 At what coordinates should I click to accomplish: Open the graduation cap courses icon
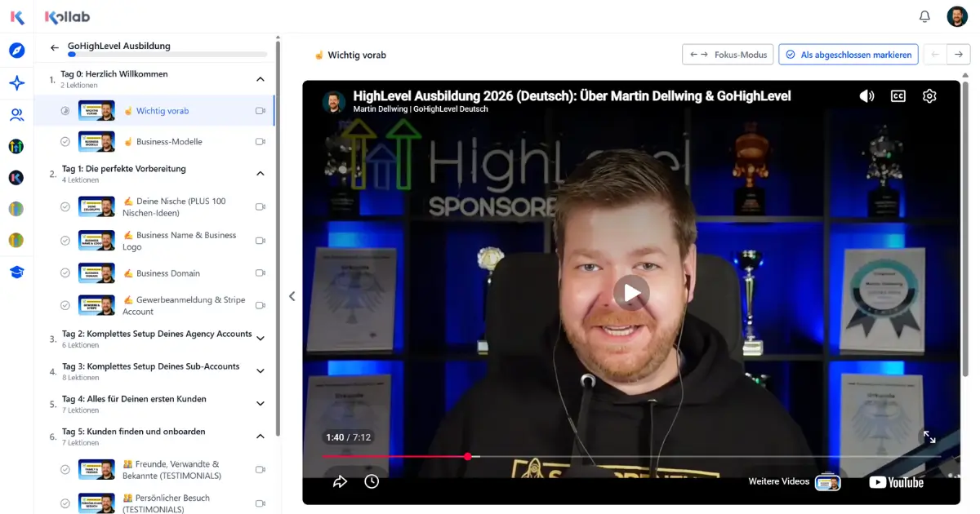16,272
